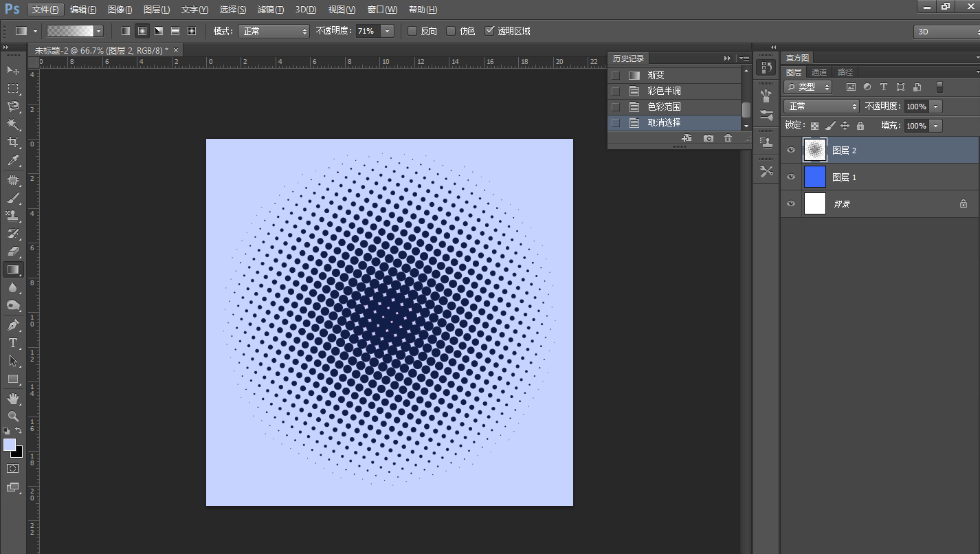Select the Blur tool

coord(13,287)
